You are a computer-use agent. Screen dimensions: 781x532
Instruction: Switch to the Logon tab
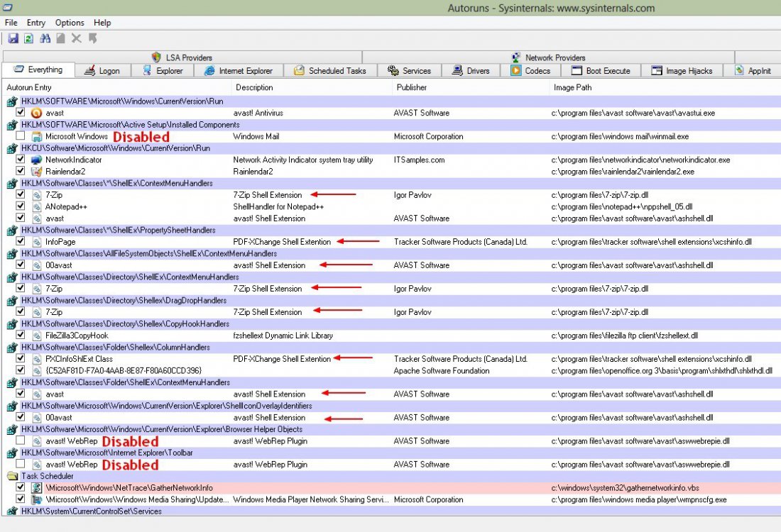coord(102,71)
